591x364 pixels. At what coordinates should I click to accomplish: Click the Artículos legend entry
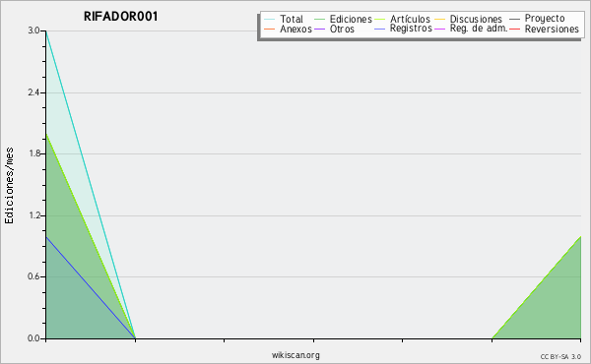point(402,19)
